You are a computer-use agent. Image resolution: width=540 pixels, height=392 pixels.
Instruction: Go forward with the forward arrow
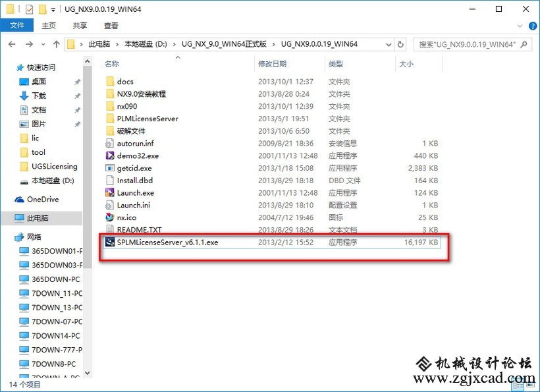(x=29, y=44)
